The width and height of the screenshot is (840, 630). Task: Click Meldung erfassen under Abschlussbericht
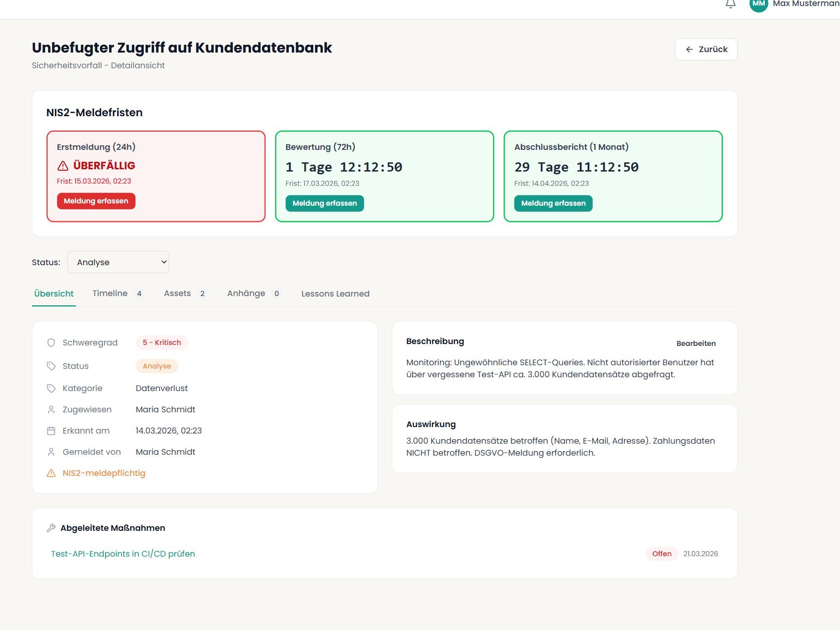tap(553, 203)
